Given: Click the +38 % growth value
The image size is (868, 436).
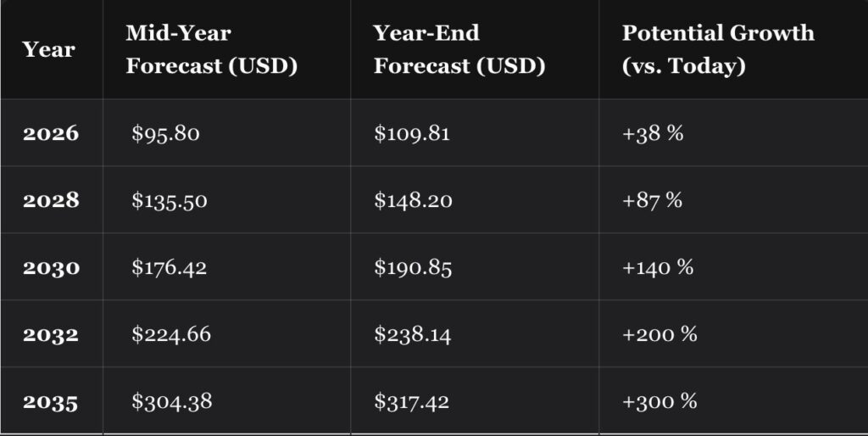Looking at the screenshot, I should [653, 133].
